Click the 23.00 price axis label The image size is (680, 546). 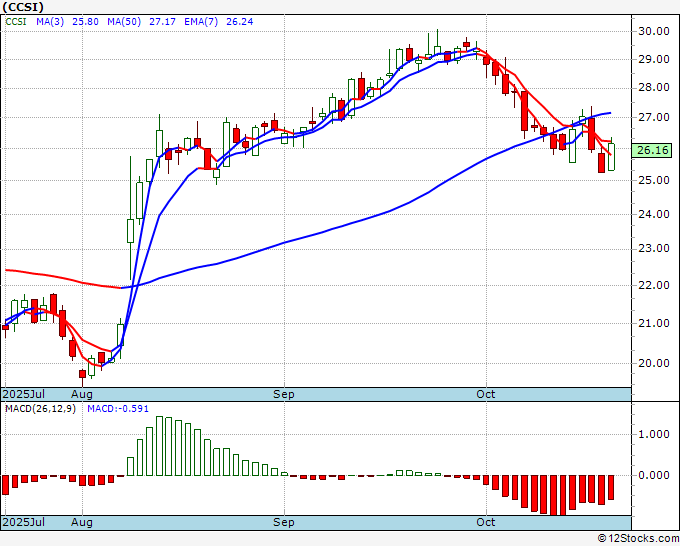pos(654,249)
